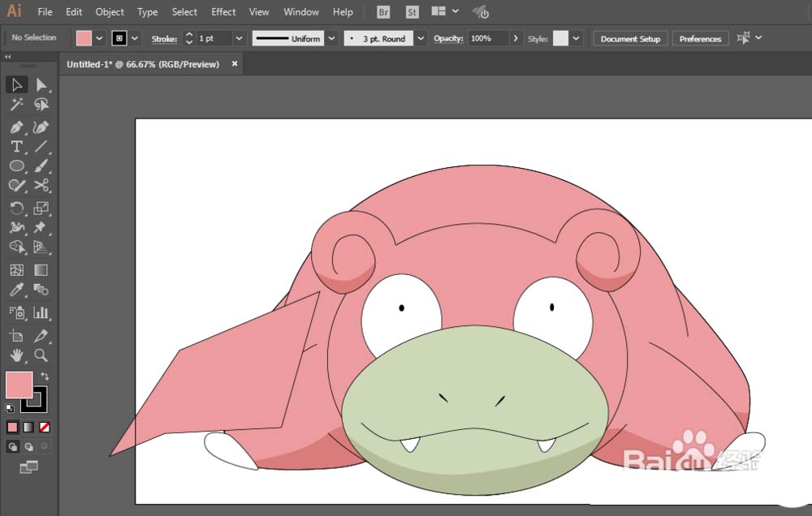This screenshot has height=516, width=812.
Task: Click the GPU performance rocket icon
Action: [481, 12]
